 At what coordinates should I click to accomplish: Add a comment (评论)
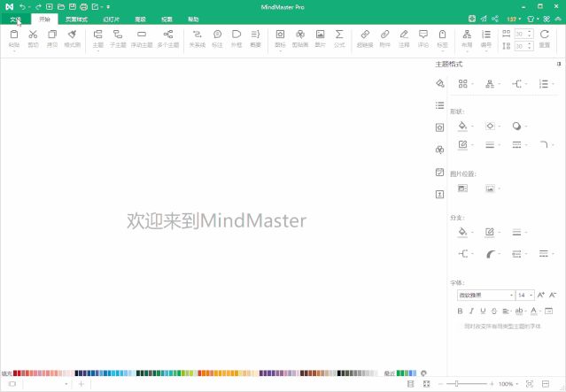tap(423, 39)
